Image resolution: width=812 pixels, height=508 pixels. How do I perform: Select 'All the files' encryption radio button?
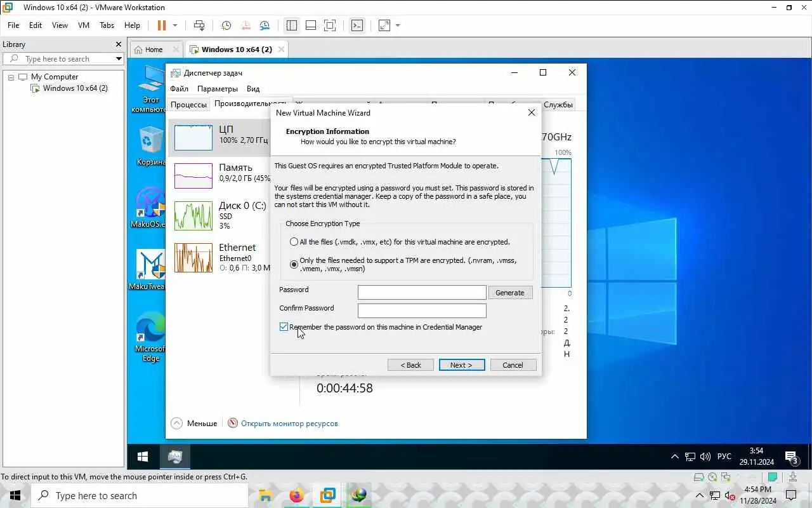click(294, 242)
